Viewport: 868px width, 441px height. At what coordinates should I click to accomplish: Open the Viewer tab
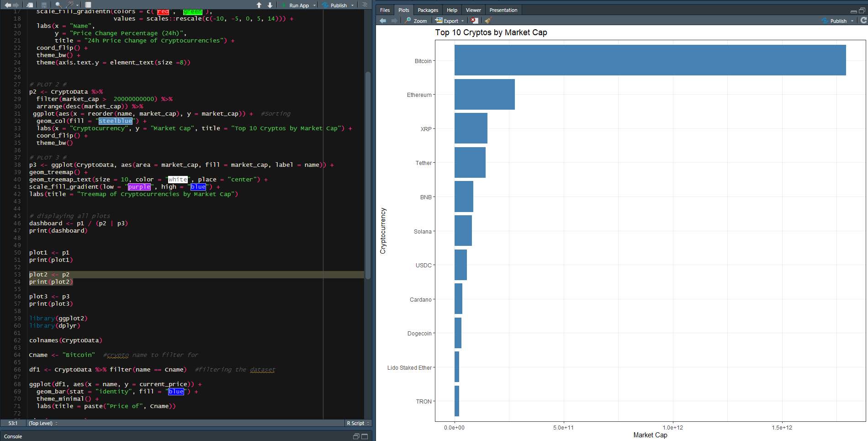pyautogui.click(x=473, y=10)
